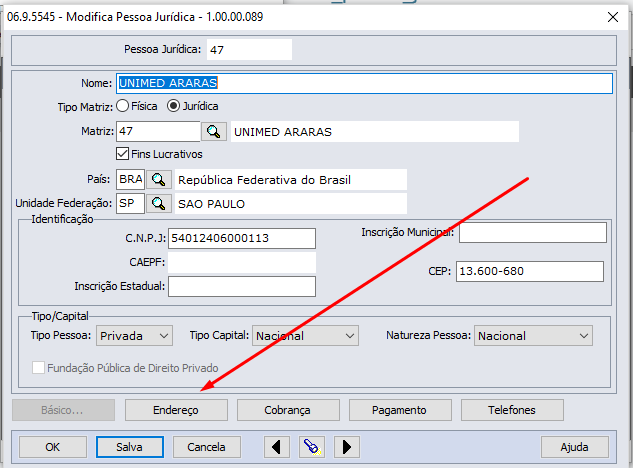Click the Pessoa Jurídica number field
The image size is (633, 468).
[x=249, y=49]
